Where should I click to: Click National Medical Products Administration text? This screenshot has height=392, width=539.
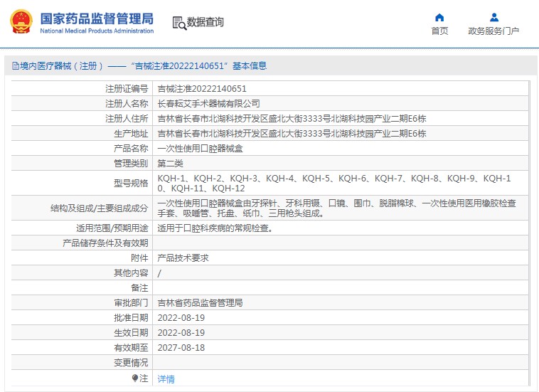click(97, 31)
